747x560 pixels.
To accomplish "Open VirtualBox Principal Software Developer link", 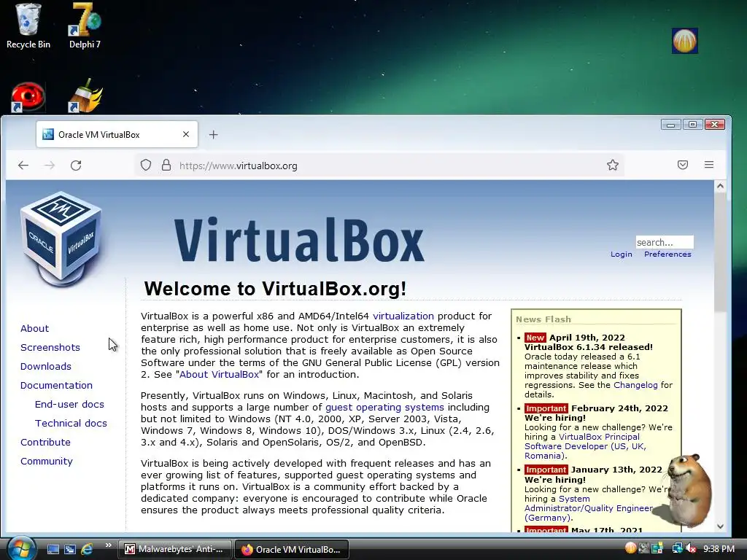I will pos(586,446).
